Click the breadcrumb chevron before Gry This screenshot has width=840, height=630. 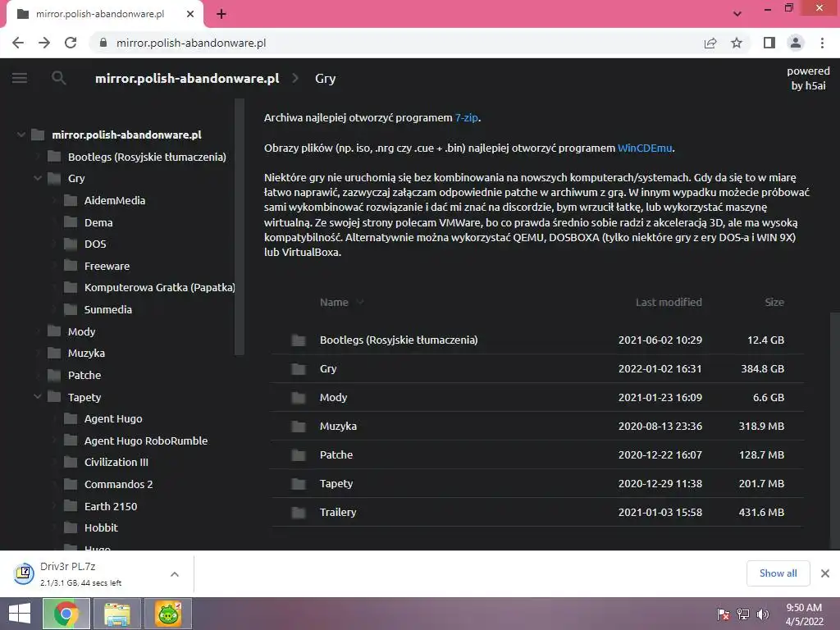(295, 78)
